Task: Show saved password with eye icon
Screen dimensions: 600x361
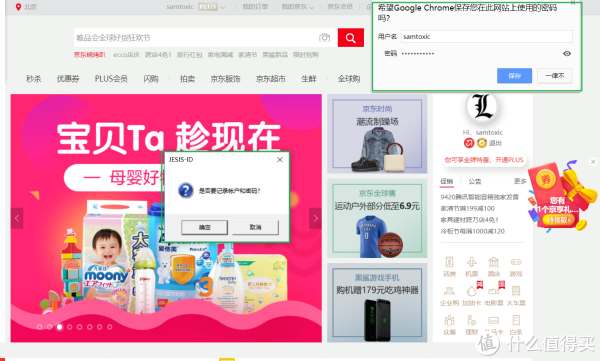Action: (x=567, y=54)
